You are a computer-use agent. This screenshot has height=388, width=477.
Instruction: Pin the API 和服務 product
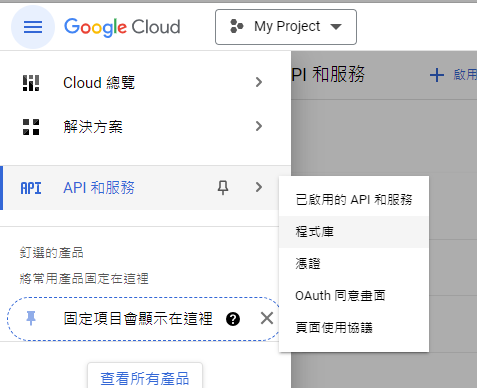point(223,187)
